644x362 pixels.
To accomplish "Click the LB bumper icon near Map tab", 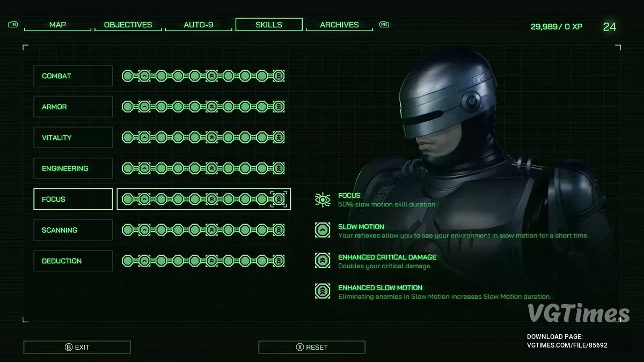I will click(13, 24).
